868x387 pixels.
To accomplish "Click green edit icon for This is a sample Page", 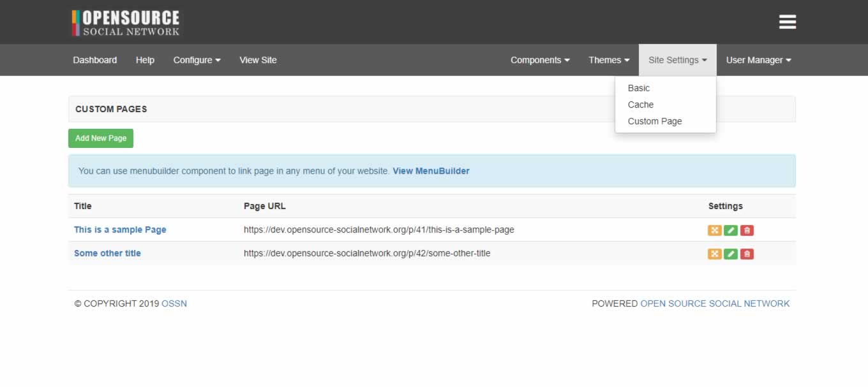I will pos(731,230).
